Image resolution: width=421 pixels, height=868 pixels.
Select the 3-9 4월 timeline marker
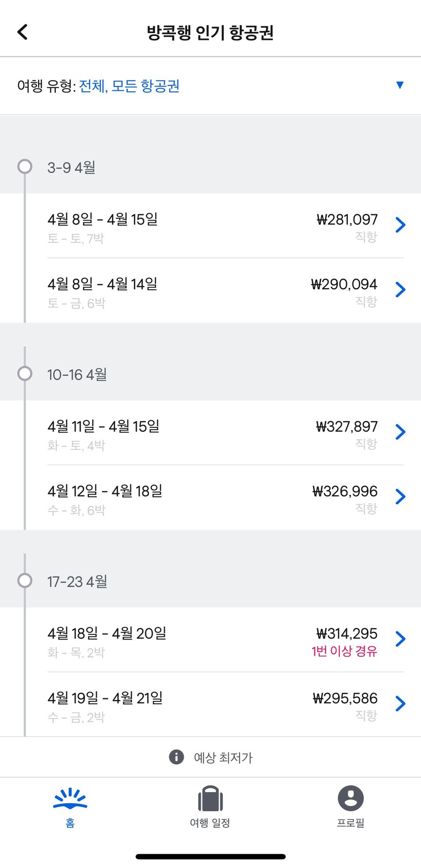pos(24,167)
